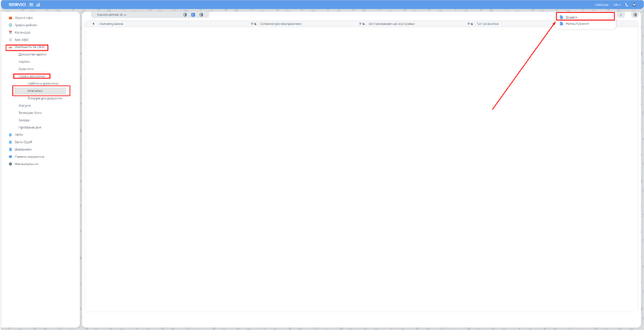
Task: Open the phone icon in top bar
Action: pyautogui.click(x=626, y=5)
